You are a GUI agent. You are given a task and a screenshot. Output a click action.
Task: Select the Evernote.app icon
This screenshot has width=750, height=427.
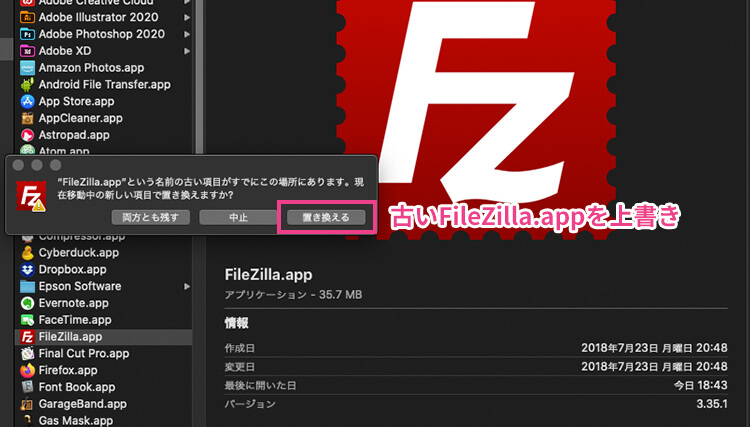coord(27,303)
